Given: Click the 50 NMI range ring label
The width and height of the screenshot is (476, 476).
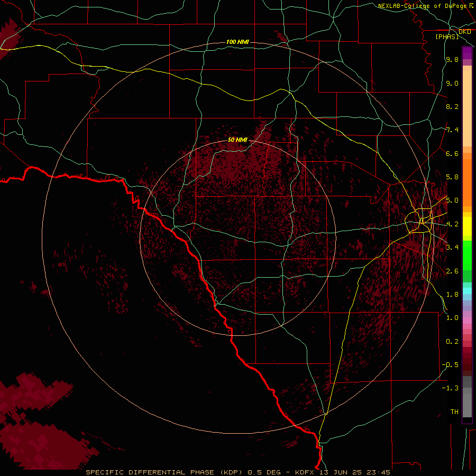Looking at the screenshot, I should coord(237,140).
